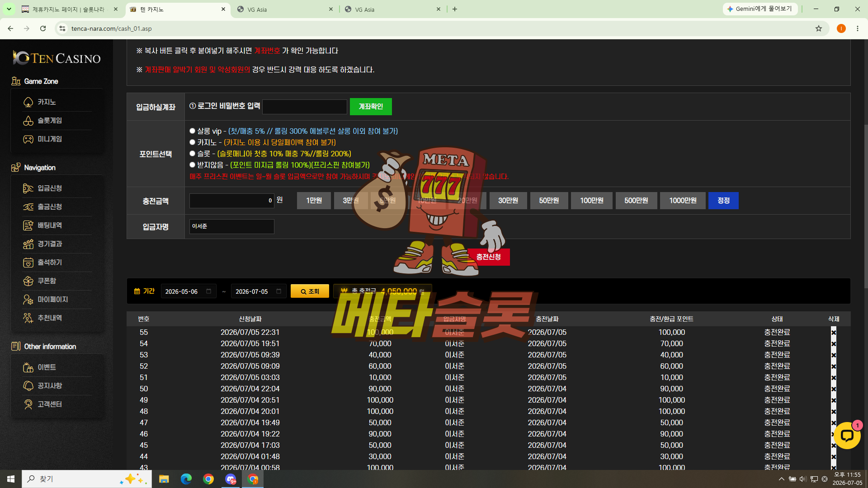This screenshot has width=868, height=488.
Task: Click the Windows Start button
Action: coord(11,479)
